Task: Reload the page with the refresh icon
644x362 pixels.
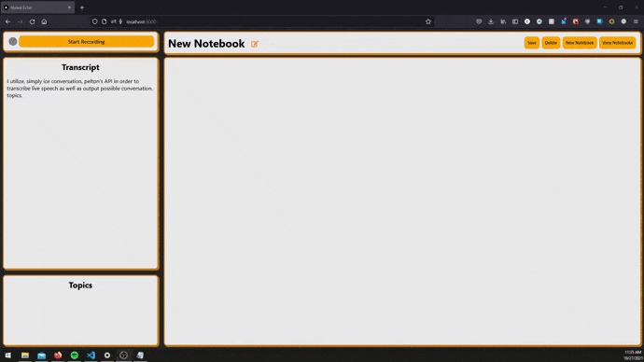Action: [32, 21]
